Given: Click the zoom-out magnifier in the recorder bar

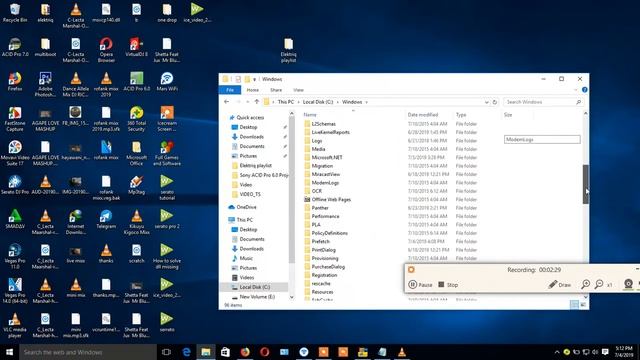Looking at the screenshot, I should pyautogui.click(x=599, y=284).
